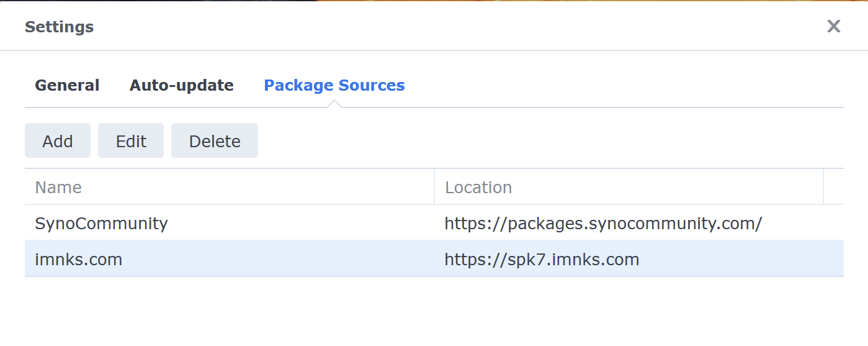Click the divider between Name and Location headers
868x346 pixels.
click(434, 187)
